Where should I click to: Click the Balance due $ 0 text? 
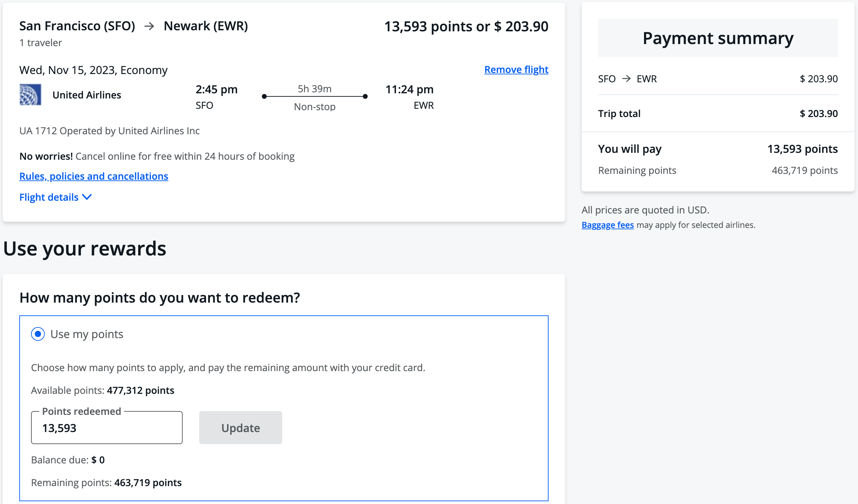point(68,460)
